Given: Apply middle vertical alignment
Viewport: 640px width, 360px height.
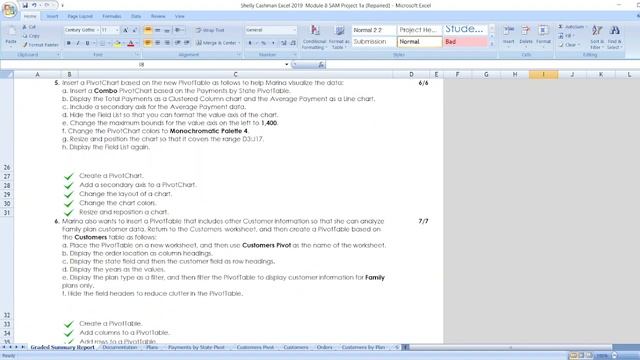Looking at the screenshot, I should click(x=158, y=30).
